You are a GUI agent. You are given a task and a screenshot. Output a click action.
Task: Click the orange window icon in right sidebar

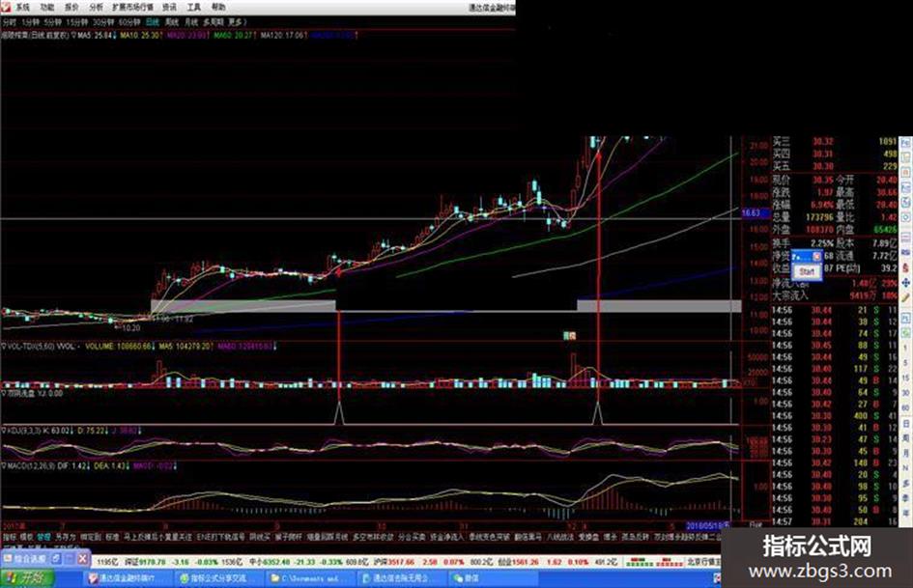coord(906,173)
